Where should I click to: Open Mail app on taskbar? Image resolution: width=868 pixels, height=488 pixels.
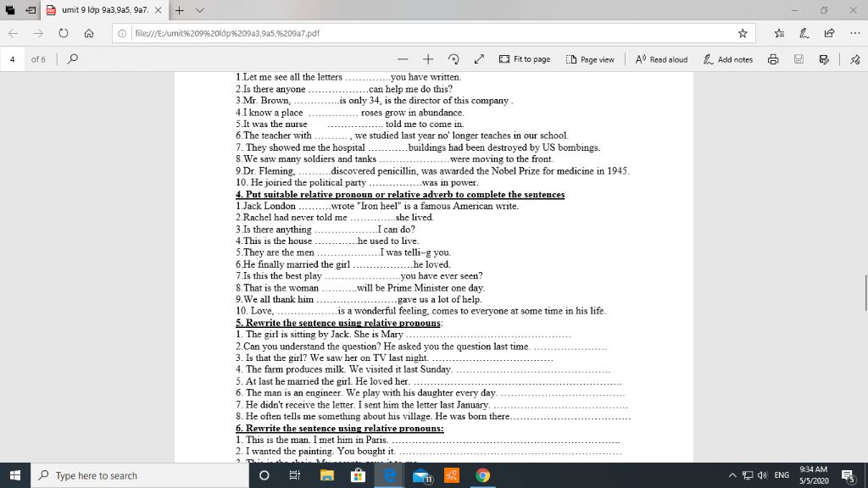tap(421, 475)
